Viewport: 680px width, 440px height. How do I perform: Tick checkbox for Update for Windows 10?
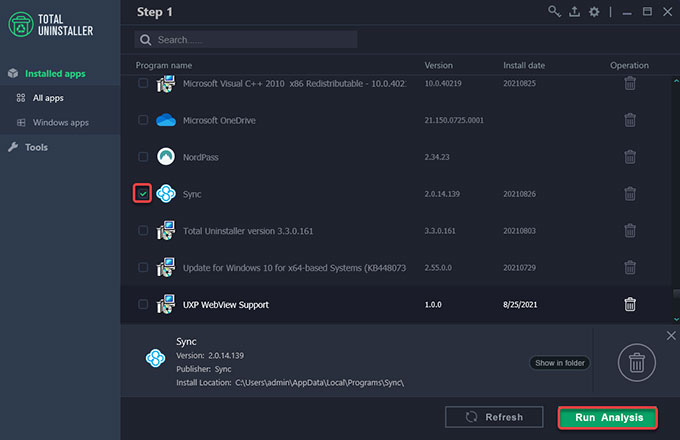pos(143,267)
